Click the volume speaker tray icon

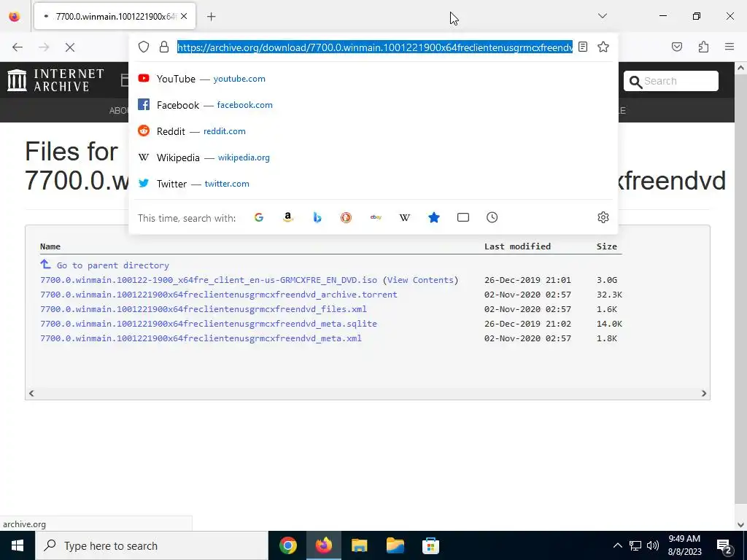click(653, 545)
